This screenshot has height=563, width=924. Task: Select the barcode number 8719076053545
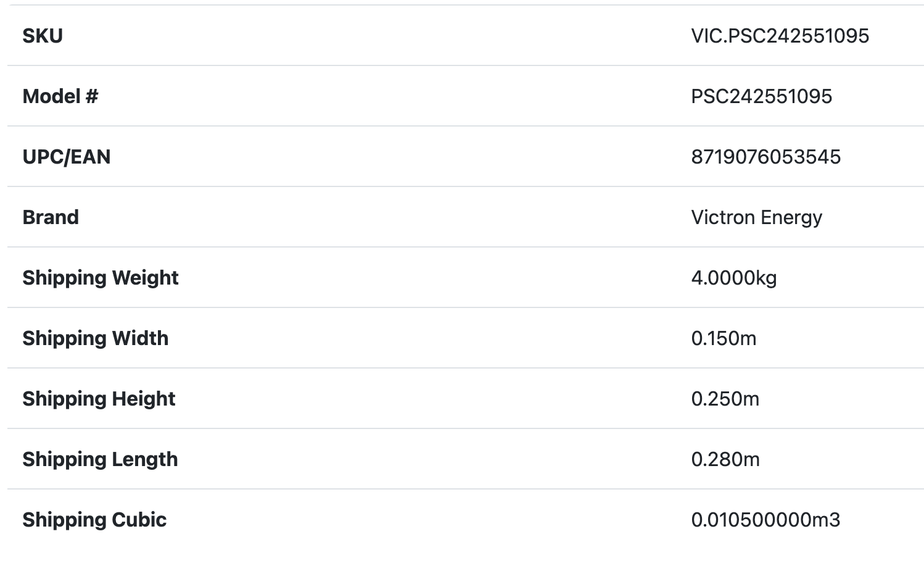point(765,157)
